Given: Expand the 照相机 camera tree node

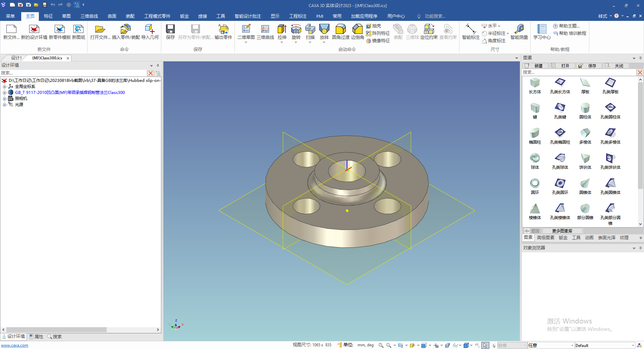Looking at the screenshot, I should 4,99.
